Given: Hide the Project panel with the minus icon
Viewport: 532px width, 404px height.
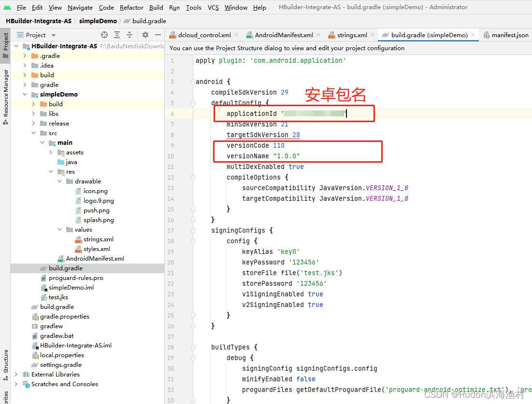Looking at the screenshot, I should tap(158, 35).
